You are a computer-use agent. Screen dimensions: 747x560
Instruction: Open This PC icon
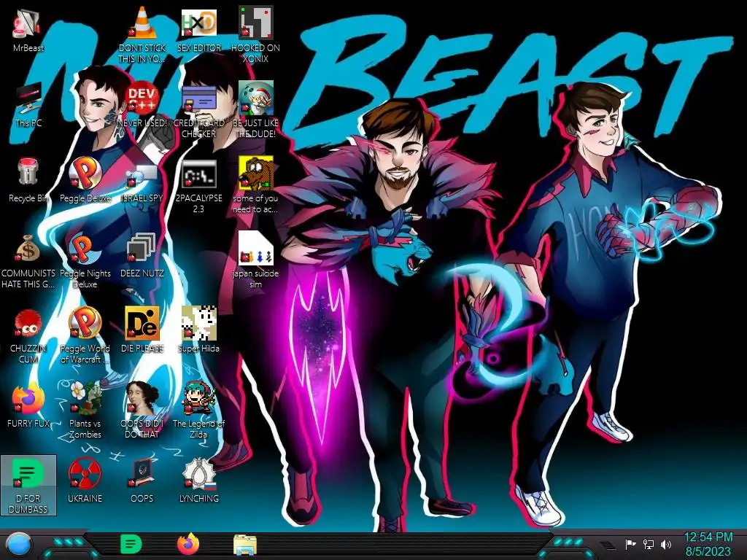coord(28,98)
